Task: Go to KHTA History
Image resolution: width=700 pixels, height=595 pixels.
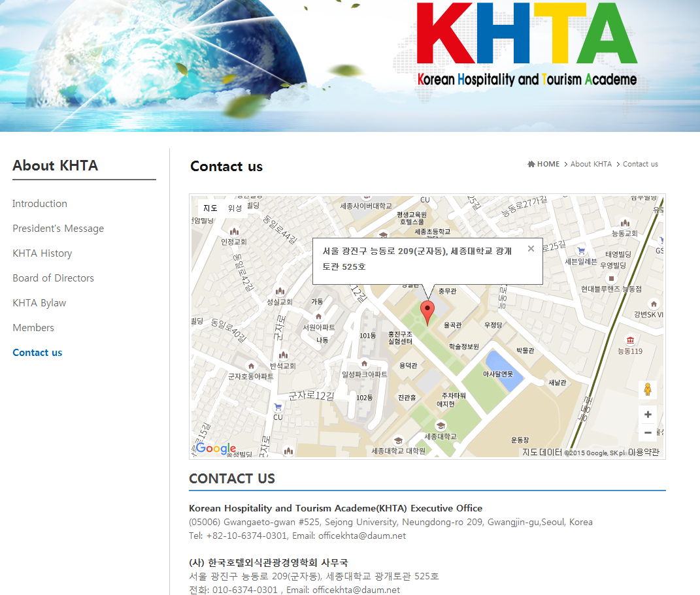Action: click(x=42, y=253)
